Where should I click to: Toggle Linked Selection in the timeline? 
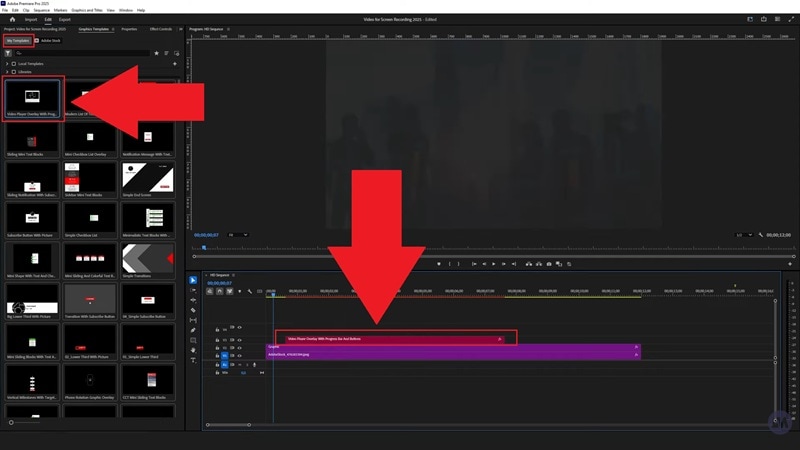[230, 291]
